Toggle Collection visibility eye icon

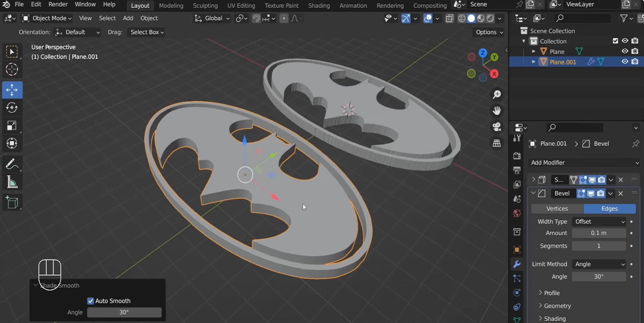625,41
